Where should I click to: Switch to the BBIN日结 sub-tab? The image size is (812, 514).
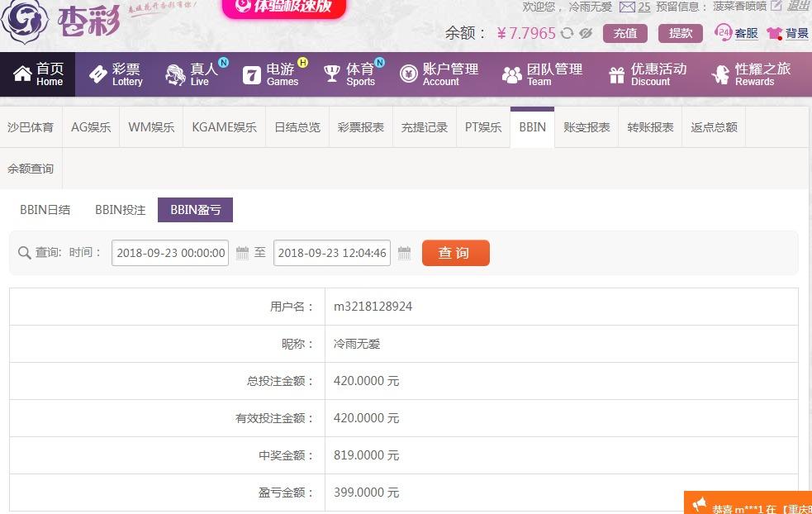click(45, 210)
